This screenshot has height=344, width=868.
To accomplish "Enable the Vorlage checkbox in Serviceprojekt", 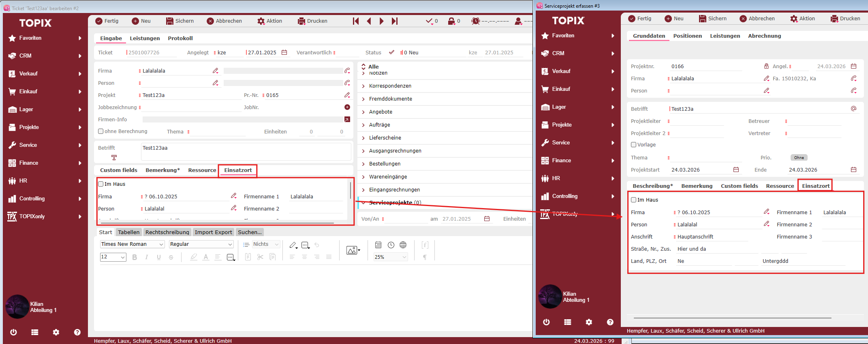I will pyautogui.click(x=634, y=144).
